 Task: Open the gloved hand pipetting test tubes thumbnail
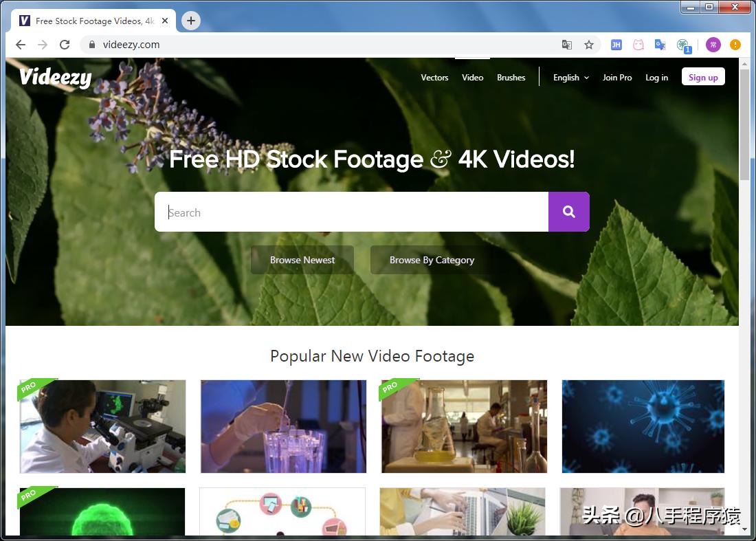pyautogui.click(x=283, y=426)
